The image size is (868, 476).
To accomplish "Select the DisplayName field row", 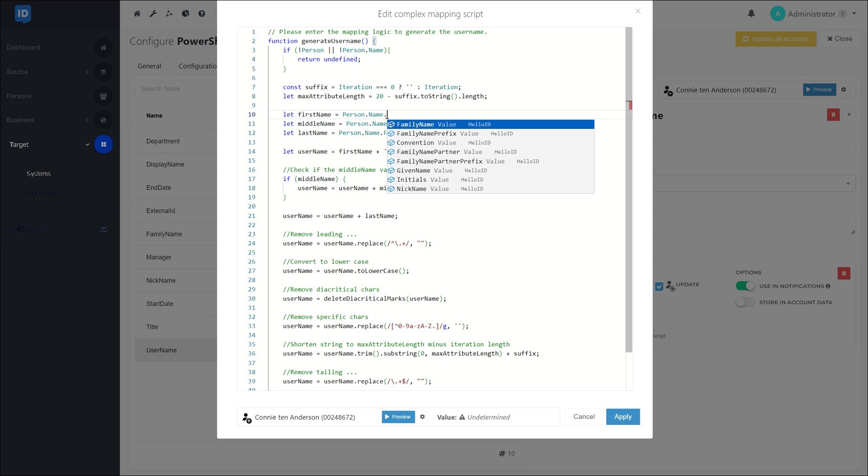I will pos(176,165).
